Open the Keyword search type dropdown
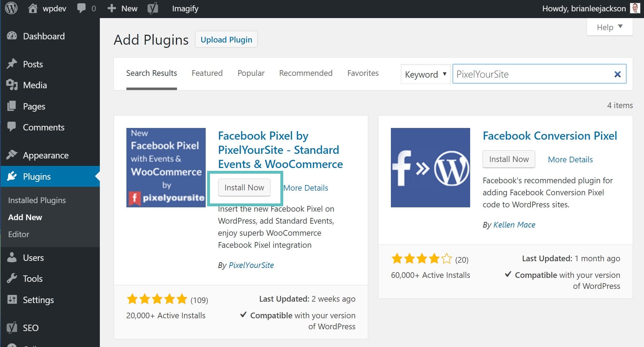The image size is (644, 347). 425,74
